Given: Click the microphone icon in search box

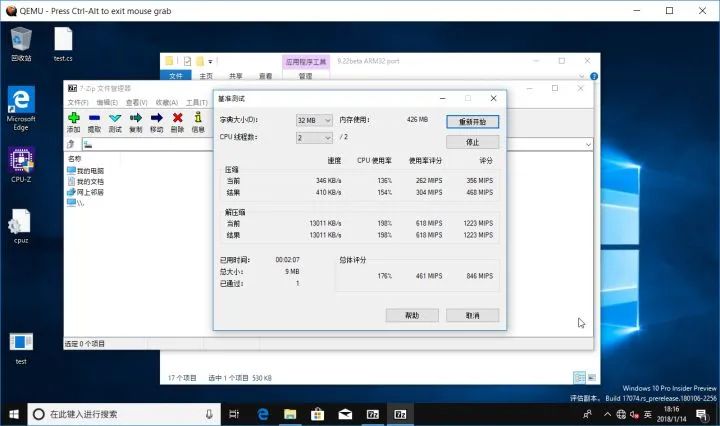Looking at the screenshot, I should click(x=209, y=415).
